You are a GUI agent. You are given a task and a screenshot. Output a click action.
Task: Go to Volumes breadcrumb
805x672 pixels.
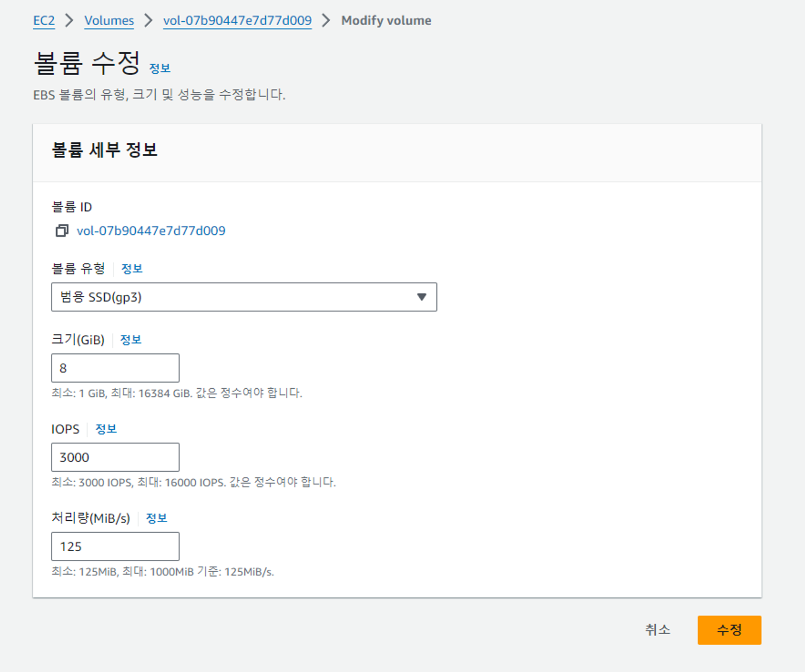coord(109,21)
